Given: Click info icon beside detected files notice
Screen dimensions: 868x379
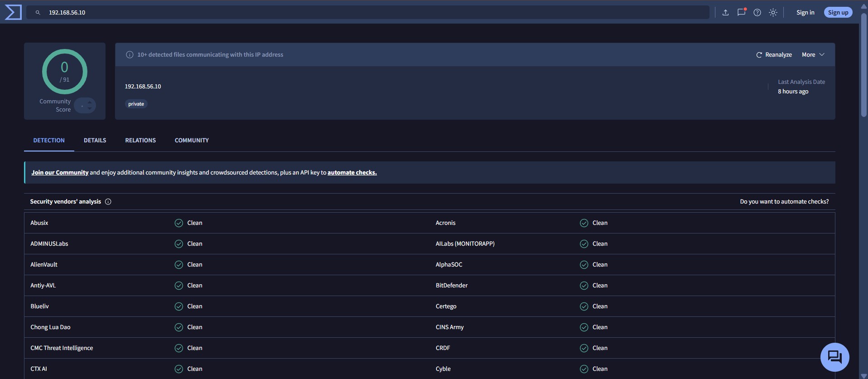Looking at the screenshot, I should point(129,55).
